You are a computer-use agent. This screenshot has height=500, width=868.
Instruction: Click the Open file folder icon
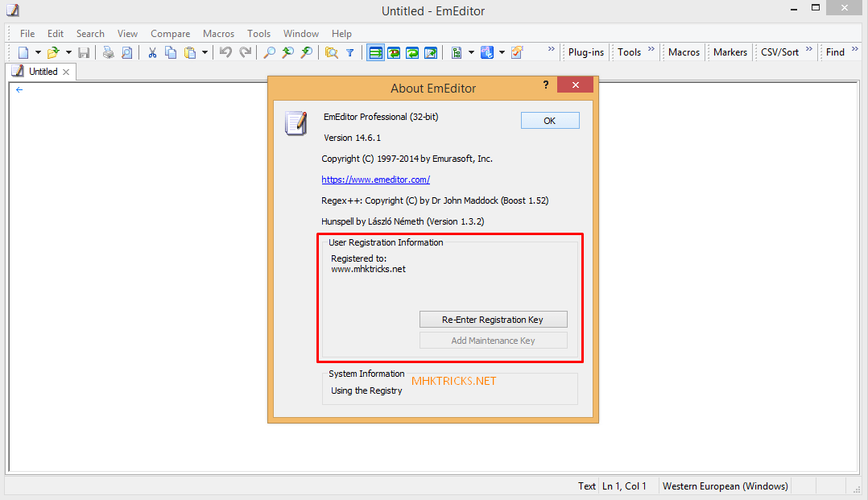[x=53, y=52]
